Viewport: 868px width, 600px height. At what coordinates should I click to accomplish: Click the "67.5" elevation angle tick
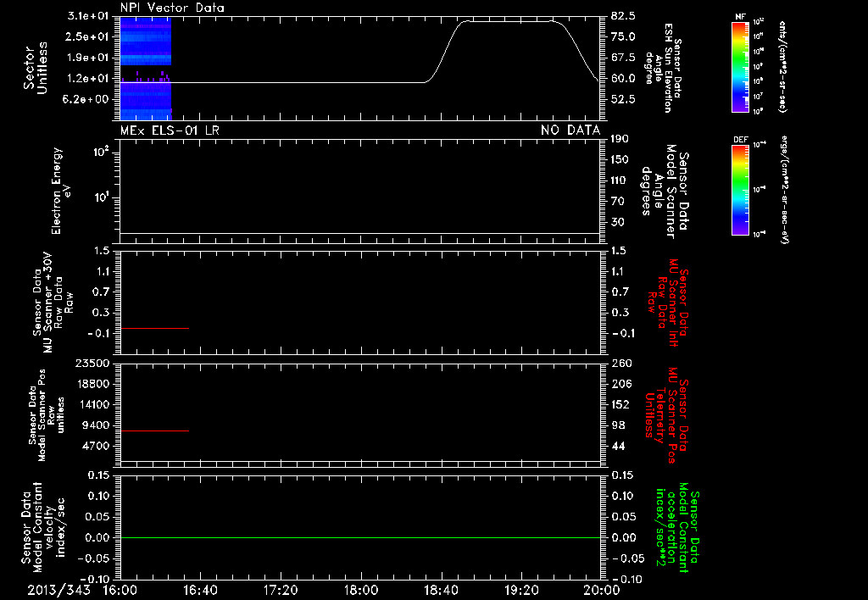point(623,58)
